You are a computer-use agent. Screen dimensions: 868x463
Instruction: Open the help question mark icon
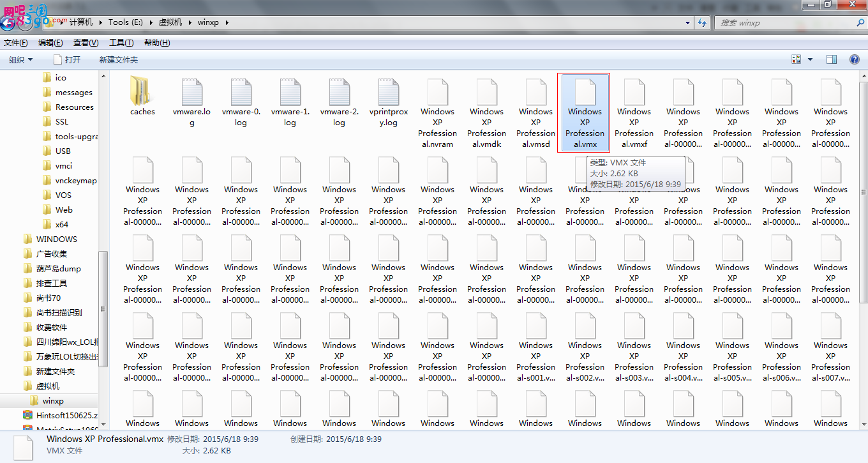tap(855, 59)
